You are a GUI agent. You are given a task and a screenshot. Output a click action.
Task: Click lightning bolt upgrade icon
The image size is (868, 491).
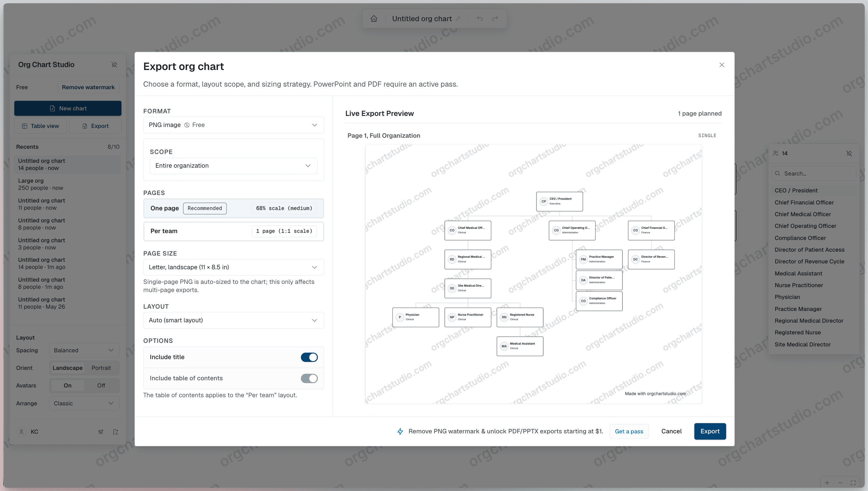point(400,431)
